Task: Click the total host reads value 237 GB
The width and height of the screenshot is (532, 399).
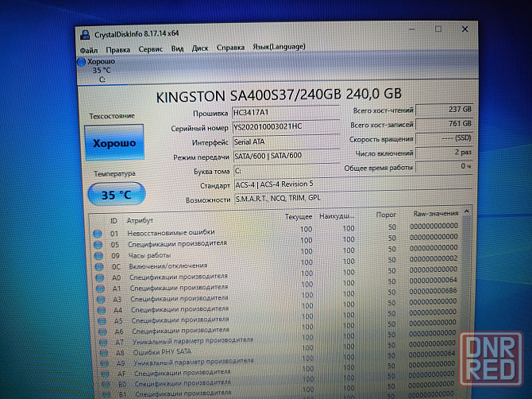Action: (x=444, y=110)
